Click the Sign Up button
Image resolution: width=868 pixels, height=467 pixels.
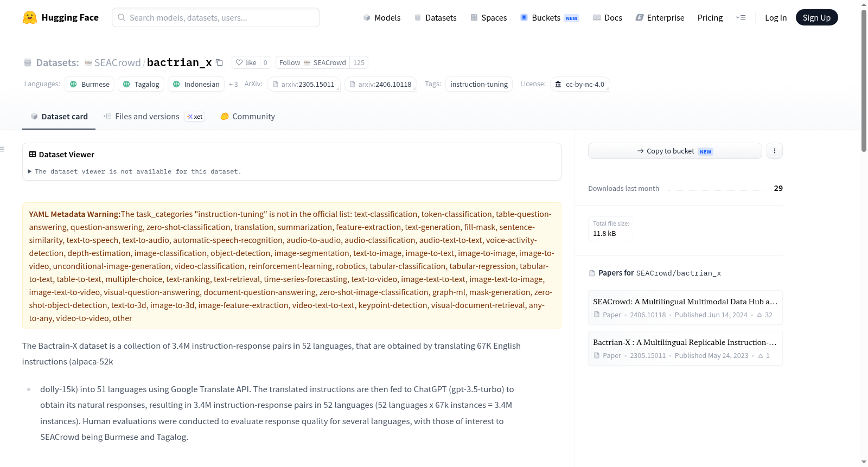pos(816,17)
